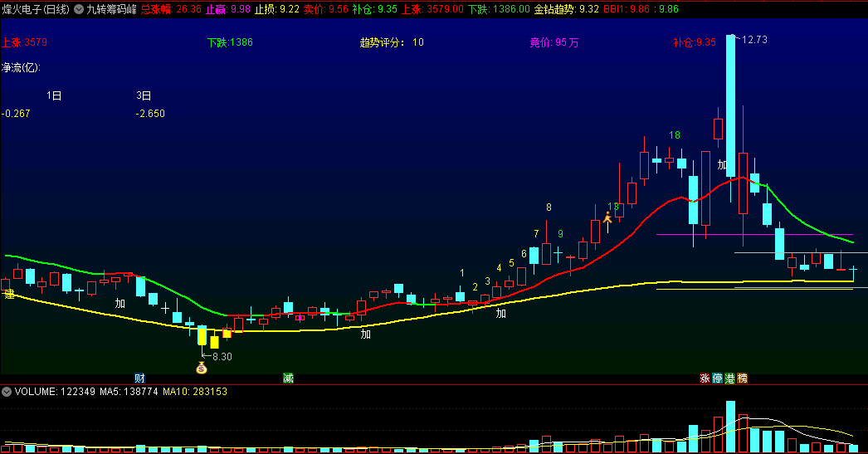Click the tall cyan candlestick at 12.73
This screenshot has height=454, width=868.
coord(731,105)
